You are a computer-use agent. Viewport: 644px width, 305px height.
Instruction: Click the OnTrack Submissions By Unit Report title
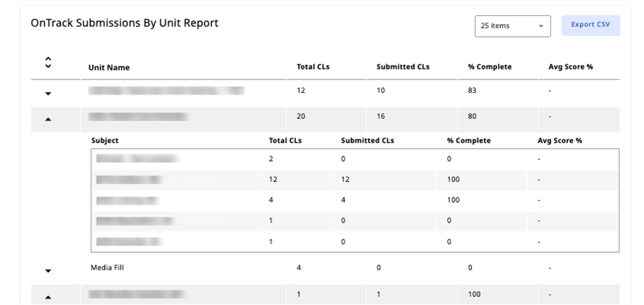point(125,23)
